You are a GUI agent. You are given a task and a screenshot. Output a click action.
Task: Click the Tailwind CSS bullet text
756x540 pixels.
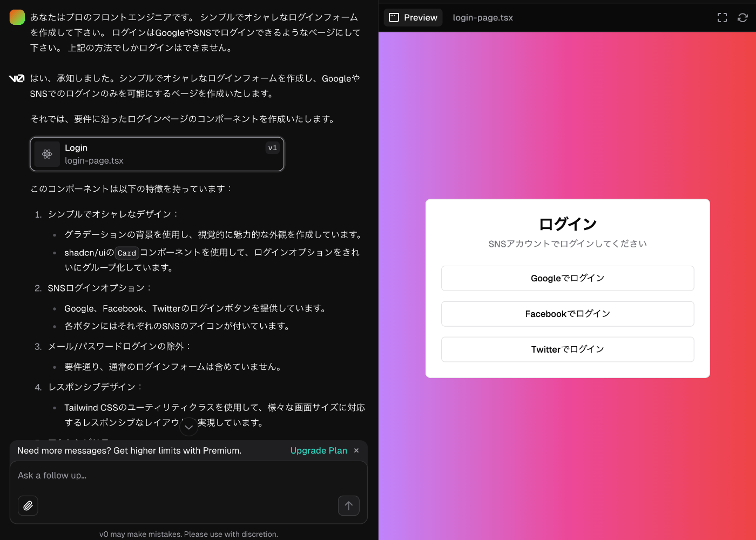[x=214, y=415]
